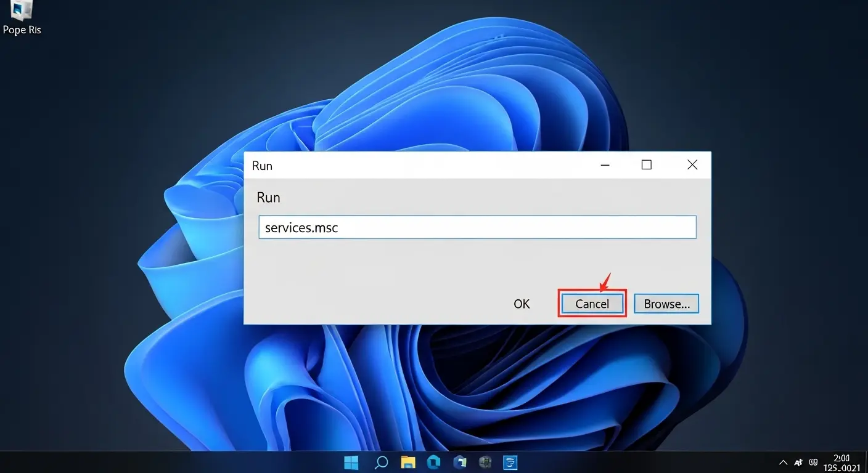Open the Browse... file picker
The image size is (868, 473).
666,304
